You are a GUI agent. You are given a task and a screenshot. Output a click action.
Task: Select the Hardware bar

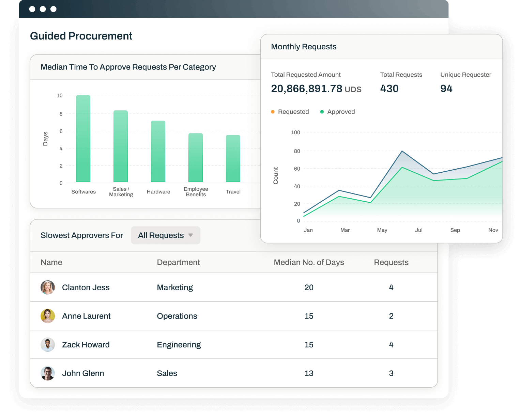coord(158,151)
